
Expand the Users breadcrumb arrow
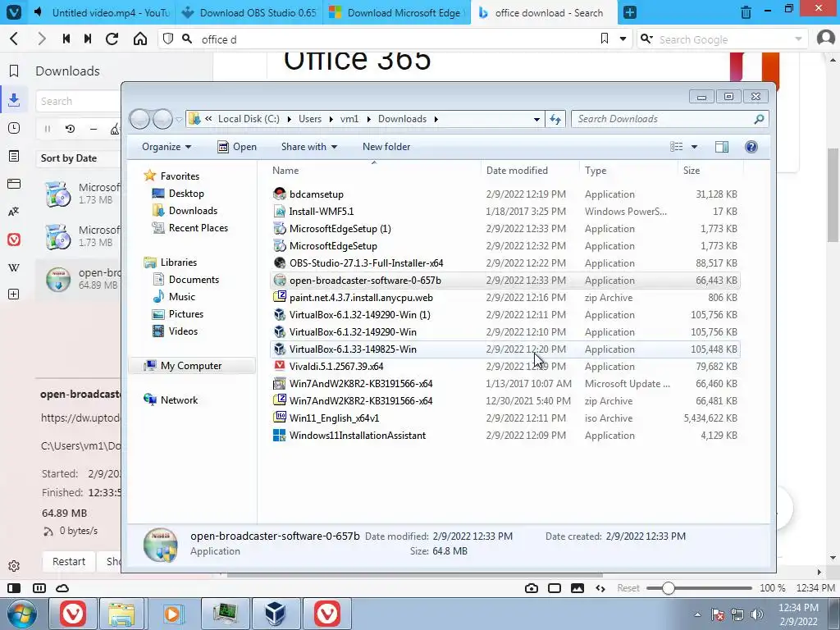click(x=331, y=119)
